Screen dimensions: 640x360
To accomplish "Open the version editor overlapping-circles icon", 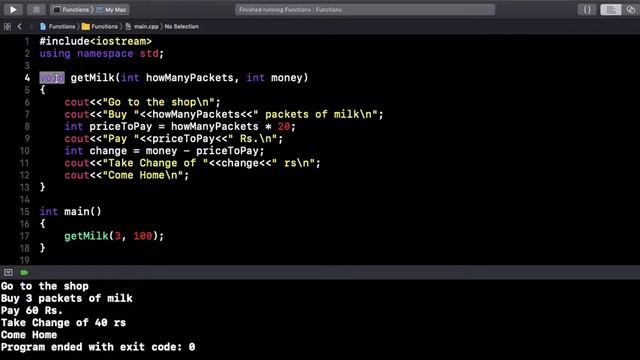I will click(x=631, y=9).
